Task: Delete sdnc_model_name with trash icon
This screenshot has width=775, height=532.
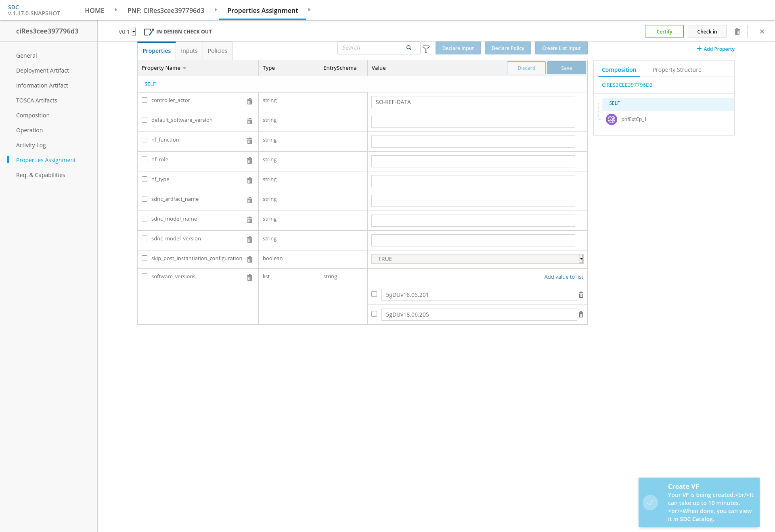Action: coord(249,220)
